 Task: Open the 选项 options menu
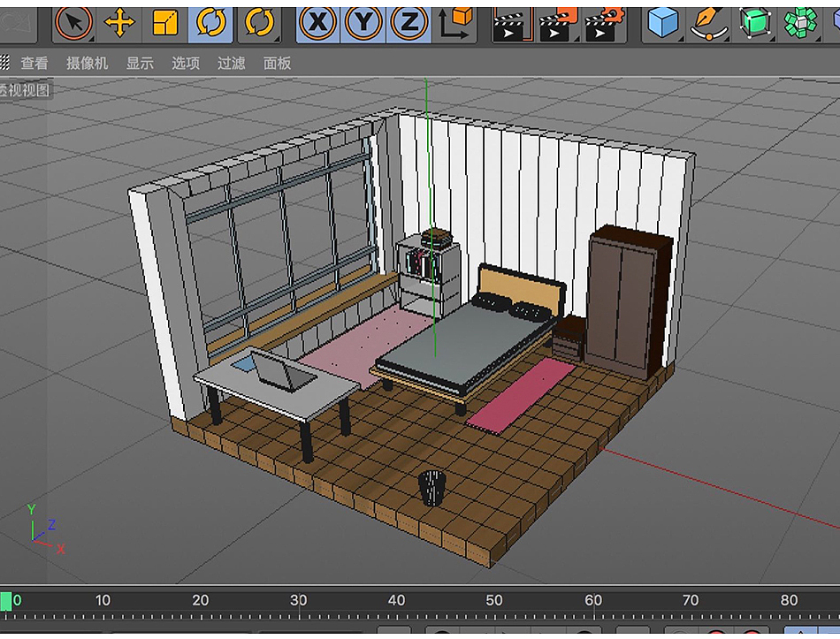186,64
